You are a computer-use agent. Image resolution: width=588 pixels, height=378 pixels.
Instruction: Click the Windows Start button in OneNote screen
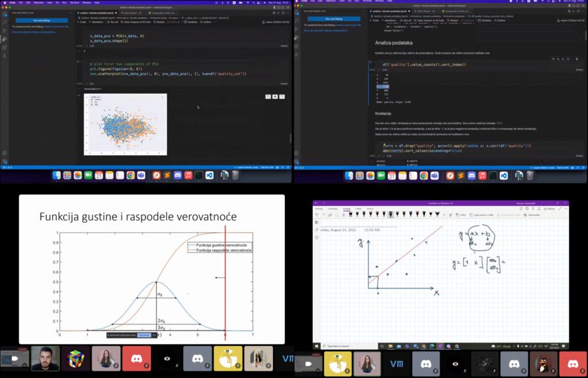point(317,346)
